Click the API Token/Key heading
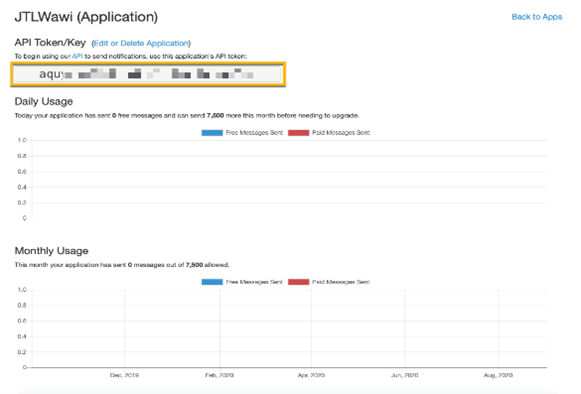The width and height of the screenshot is (581, 394). point(50,43)
